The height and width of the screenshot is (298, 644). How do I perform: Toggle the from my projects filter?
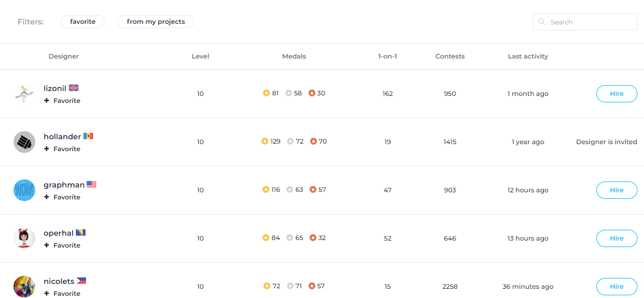point(155,22)
